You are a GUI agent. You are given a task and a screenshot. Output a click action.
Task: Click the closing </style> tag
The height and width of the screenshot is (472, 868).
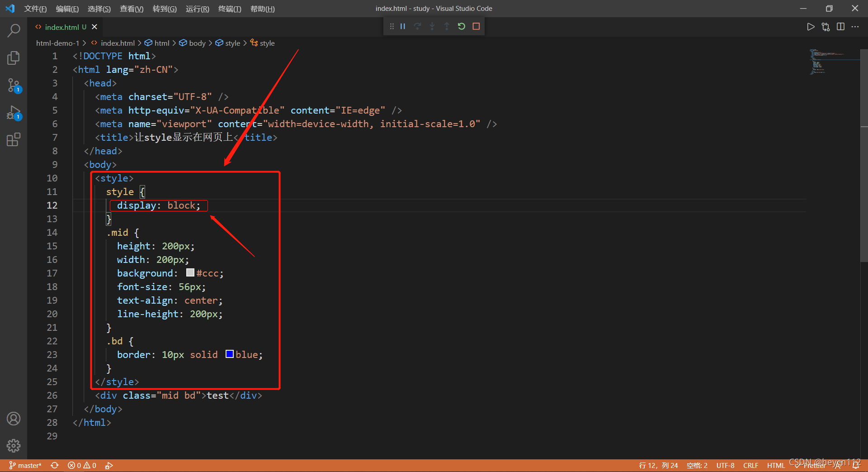coord(117,382)
